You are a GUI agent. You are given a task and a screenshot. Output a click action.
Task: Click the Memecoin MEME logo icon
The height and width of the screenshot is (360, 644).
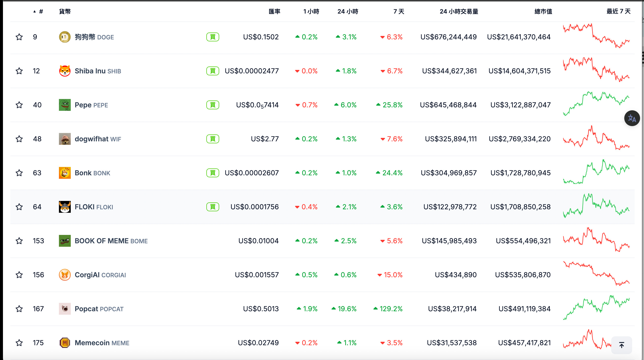click(65, 343)
